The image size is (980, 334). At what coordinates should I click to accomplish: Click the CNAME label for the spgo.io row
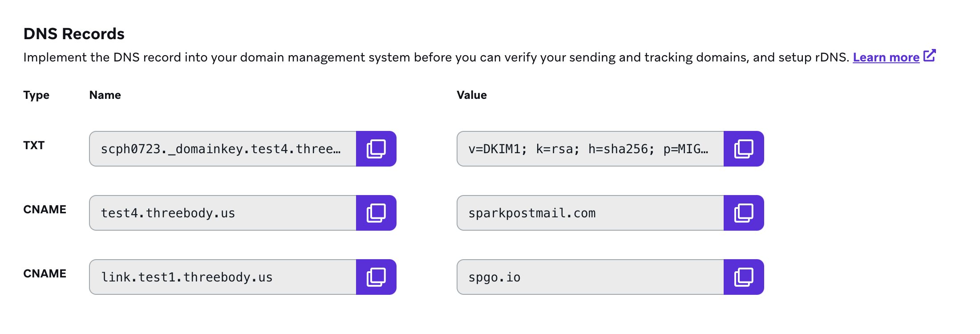pyautogui.click(x=45, y=273)
